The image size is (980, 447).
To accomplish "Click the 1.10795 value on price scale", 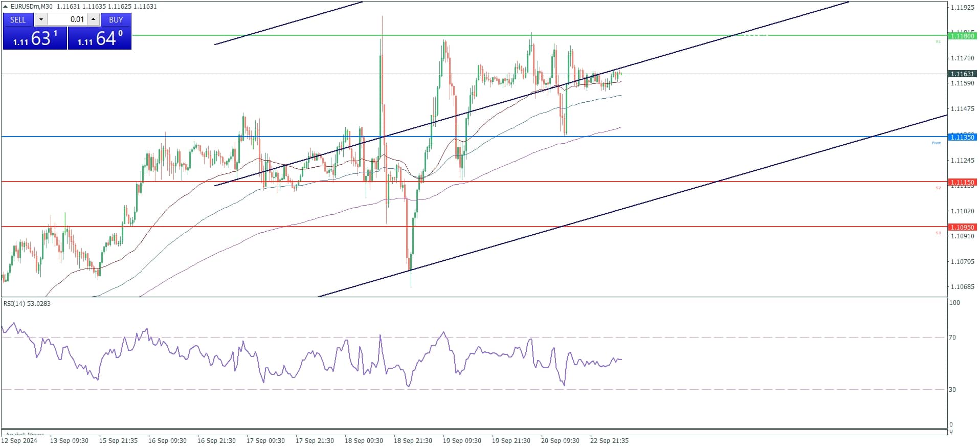I will click(962, 262).
